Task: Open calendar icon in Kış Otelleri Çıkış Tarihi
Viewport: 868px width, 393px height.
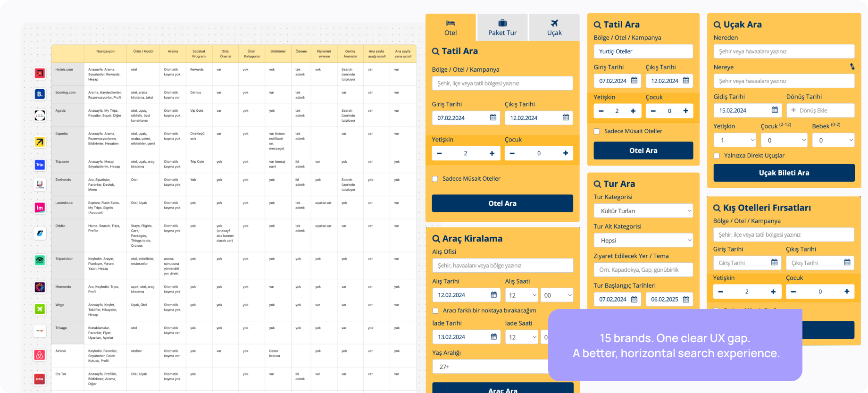Action: [847, 262]
